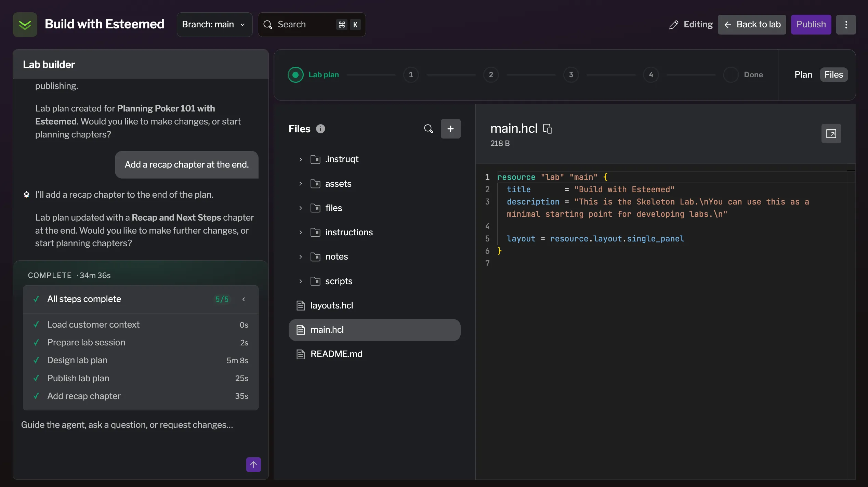Click line 5 layout code in editor

click(595, 239)
